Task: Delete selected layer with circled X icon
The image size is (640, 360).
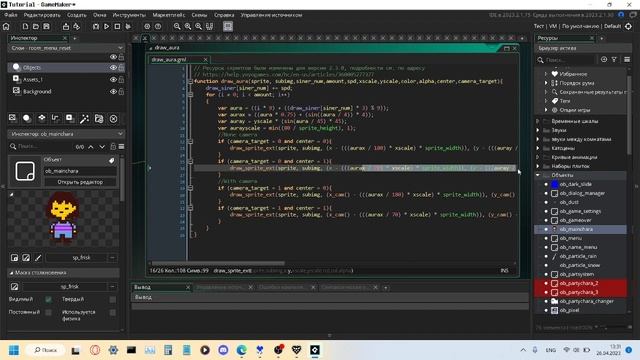Action: (113, 119)
